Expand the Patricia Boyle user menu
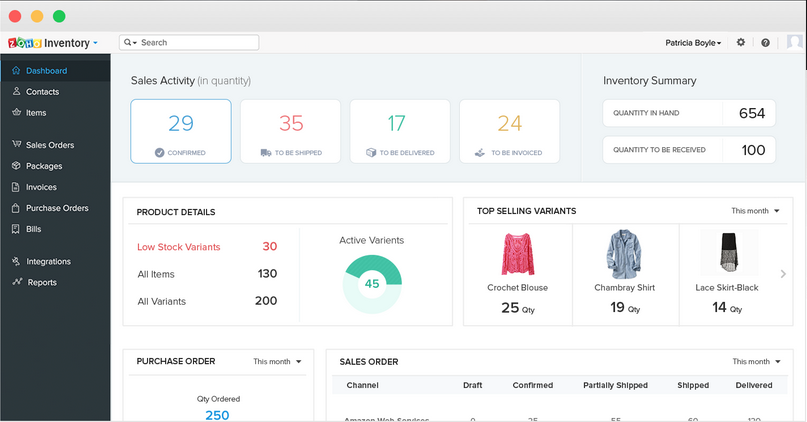Image resolution: width=807 pixels, height=422 pixels. point(693,43)
